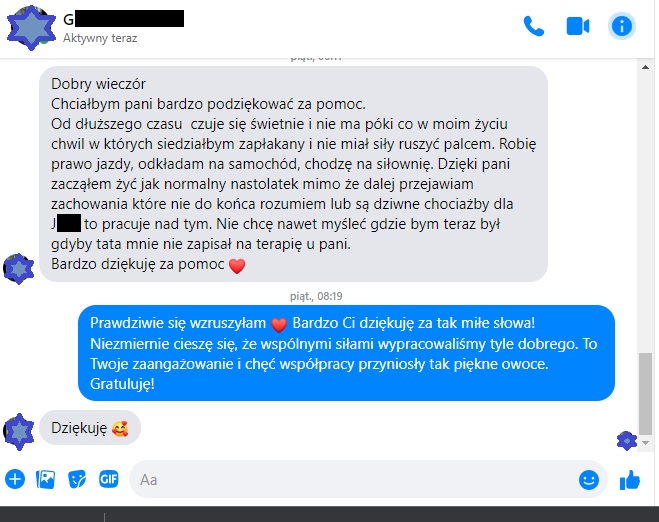Open conversation info panel
Viewport: 659px width, 522px height.
[x=622, y=26]
